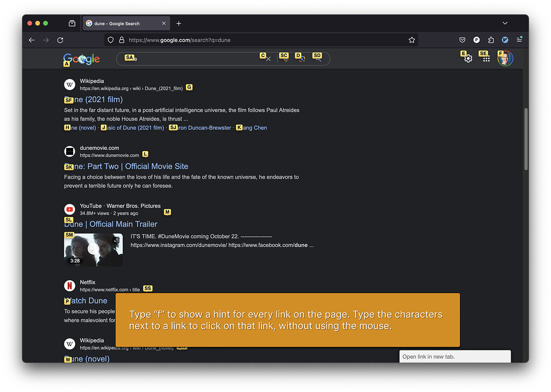Clear the search box with the X
The height and width of the screenshot is (392, 551).
[x=267, y=58]
